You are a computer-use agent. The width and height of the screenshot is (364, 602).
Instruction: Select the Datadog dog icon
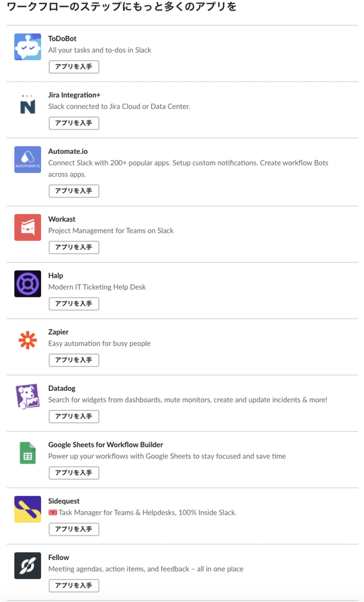pyautogui.click(x=28, y=397)
